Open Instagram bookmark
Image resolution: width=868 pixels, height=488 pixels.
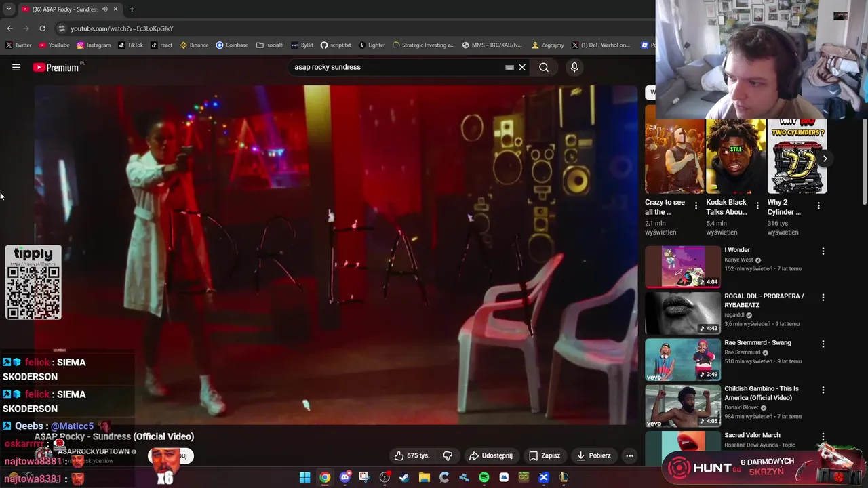coord(94,45)
